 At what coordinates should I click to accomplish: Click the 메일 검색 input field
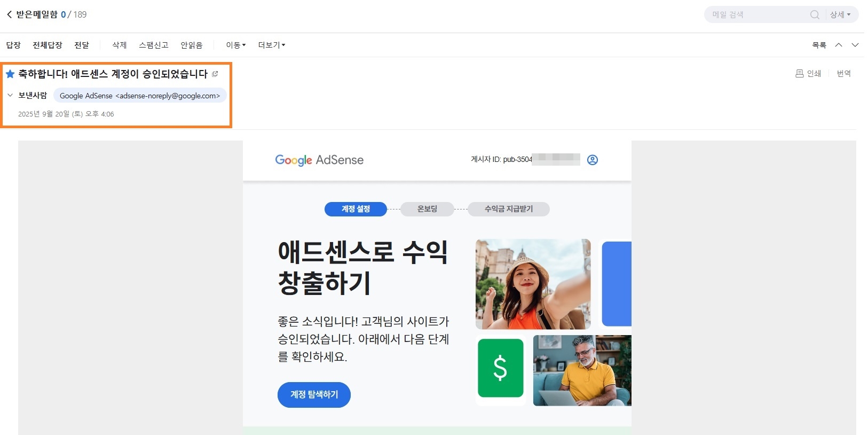pyautogui.click(x=758, y=14)
